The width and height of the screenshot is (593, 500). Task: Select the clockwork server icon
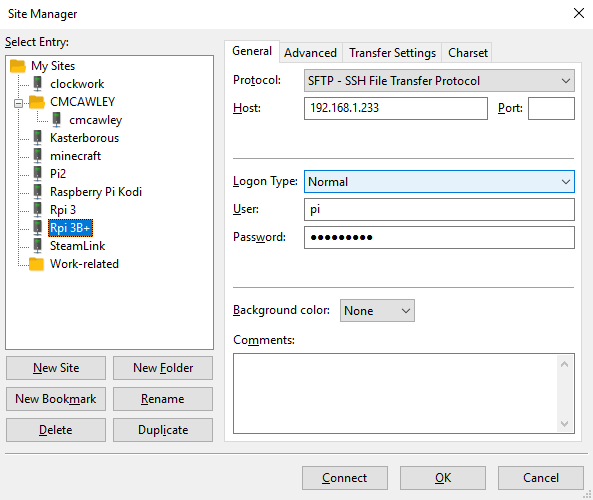tap(37, 84)
